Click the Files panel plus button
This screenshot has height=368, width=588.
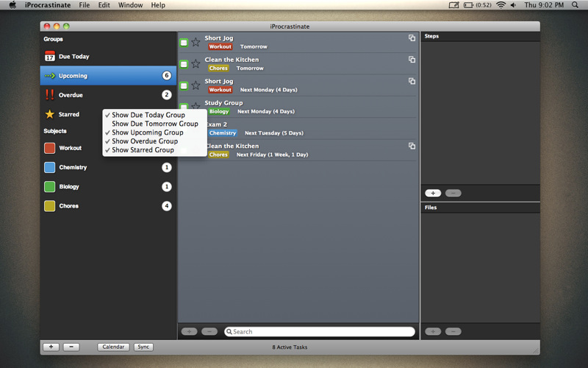click(x=433, y=332)
